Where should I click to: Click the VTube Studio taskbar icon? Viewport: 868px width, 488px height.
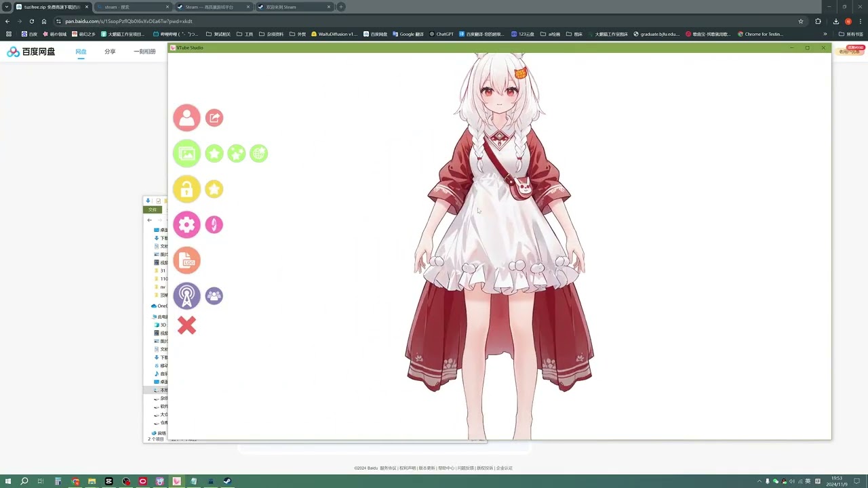tap(176, 481)
